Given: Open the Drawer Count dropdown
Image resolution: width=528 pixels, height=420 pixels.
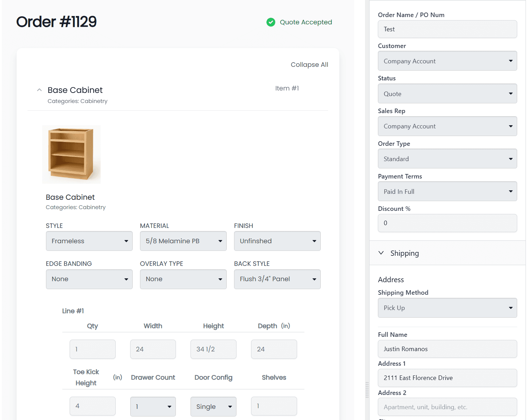Looking at the screenshot, I should [153, 406].
